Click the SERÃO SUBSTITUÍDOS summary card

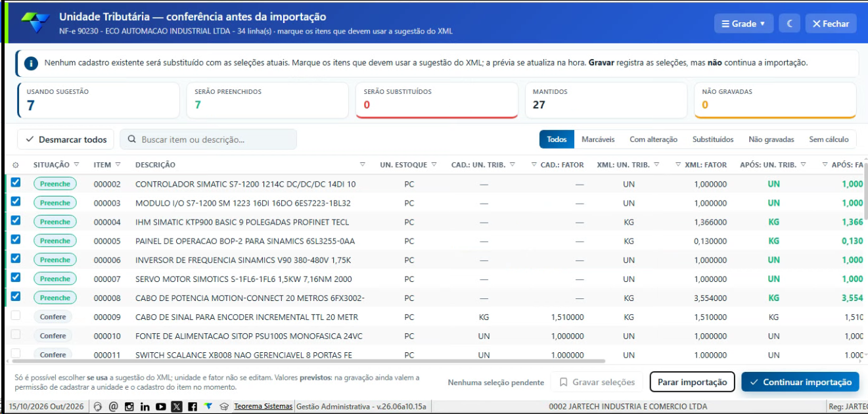pos(437,101)
